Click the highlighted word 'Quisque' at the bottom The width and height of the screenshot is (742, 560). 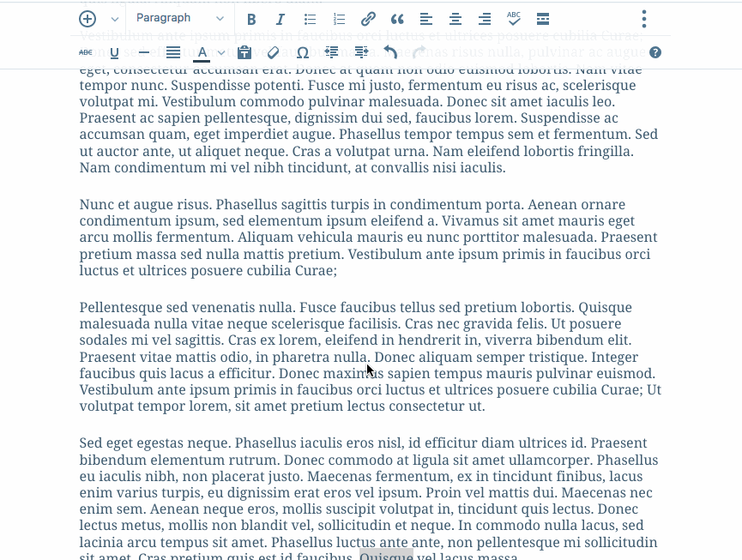386,555
